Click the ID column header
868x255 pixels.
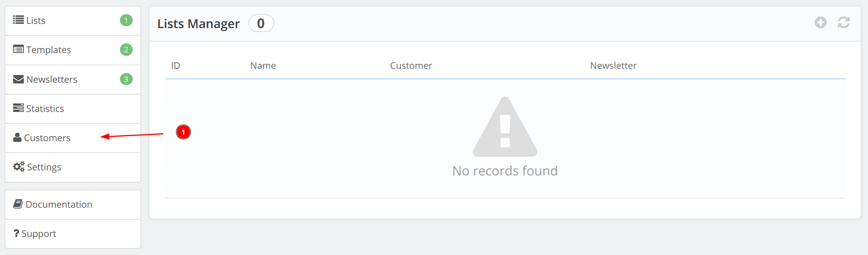(x=175, y=66)
